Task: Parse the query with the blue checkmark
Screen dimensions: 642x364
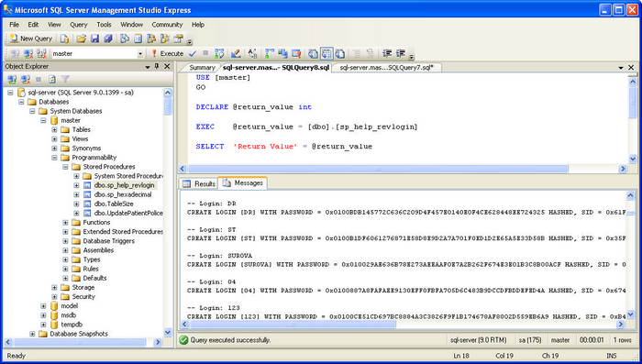Action: tap(193, 54)
